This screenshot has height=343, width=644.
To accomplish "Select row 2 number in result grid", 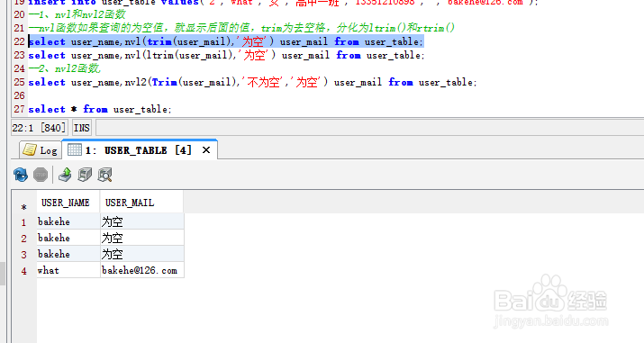I will 23,238.
